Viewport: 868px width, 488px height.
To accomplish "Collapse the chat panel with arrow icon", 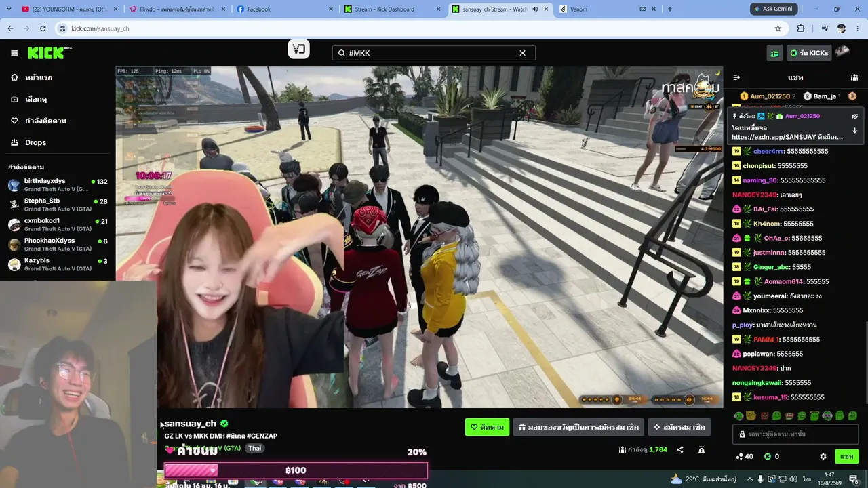I will 736,77.
